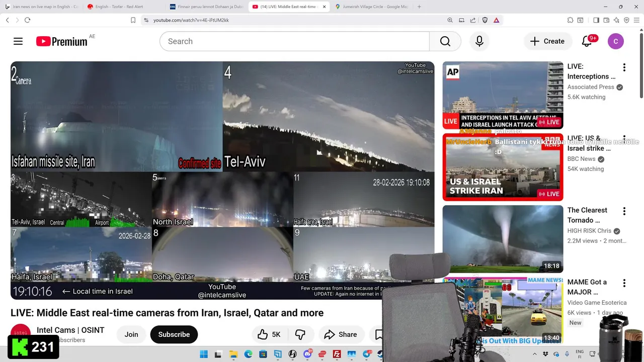Open browser extensions puzzle icon
The width and height of the screenshot is (644, 362).
click(570, 20)
